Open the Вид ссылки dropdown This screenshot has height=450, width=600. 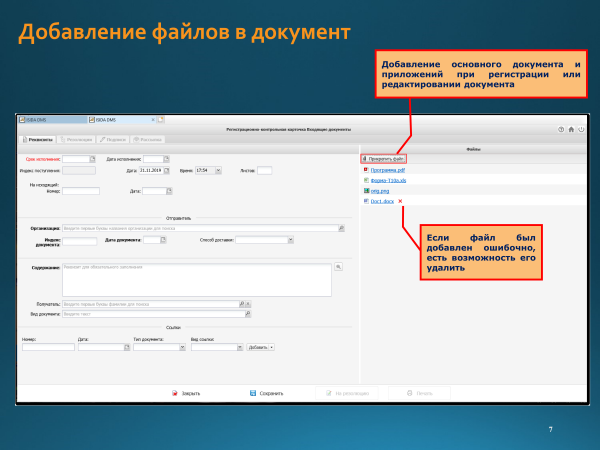241,348
